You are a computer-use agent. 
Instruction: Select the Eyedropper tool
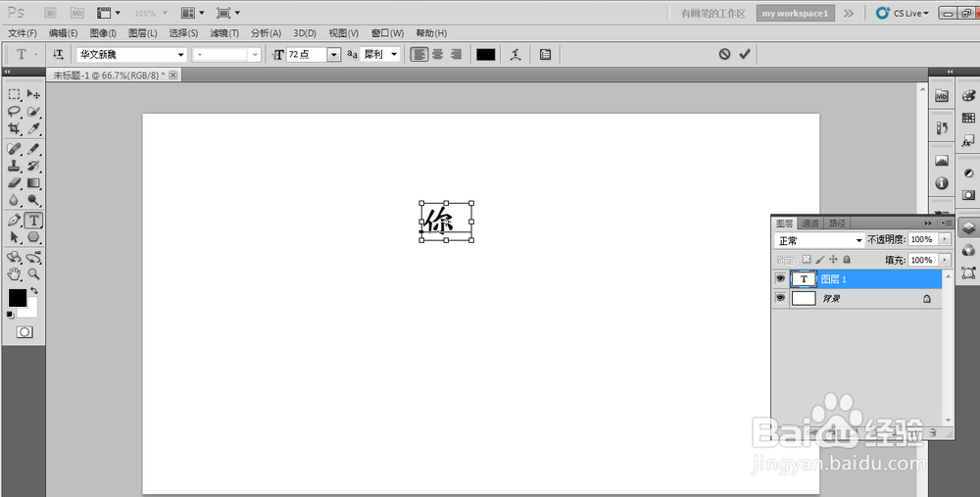coord(33,128)
